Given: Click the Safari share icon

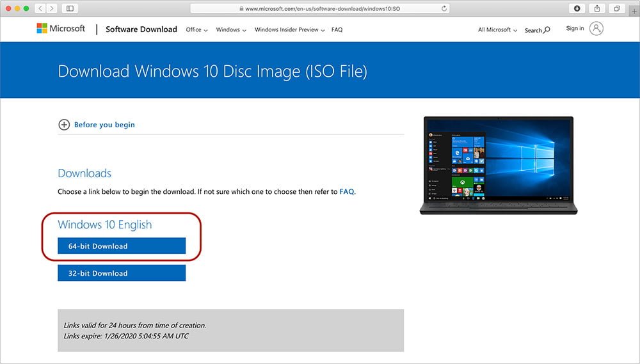Looking at the screenshot, I should pyautogui.click(x=596, y=8).
